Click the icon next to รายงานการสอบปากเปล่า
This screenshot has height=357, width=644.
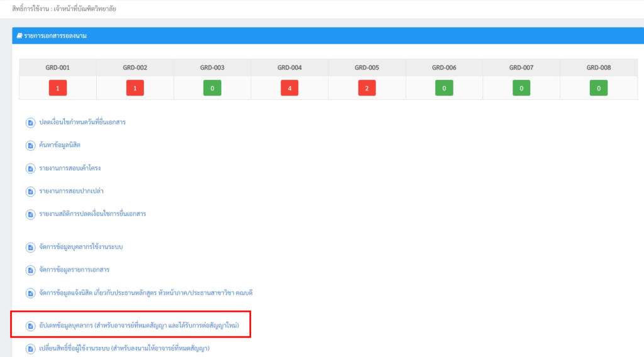(30, 191)
